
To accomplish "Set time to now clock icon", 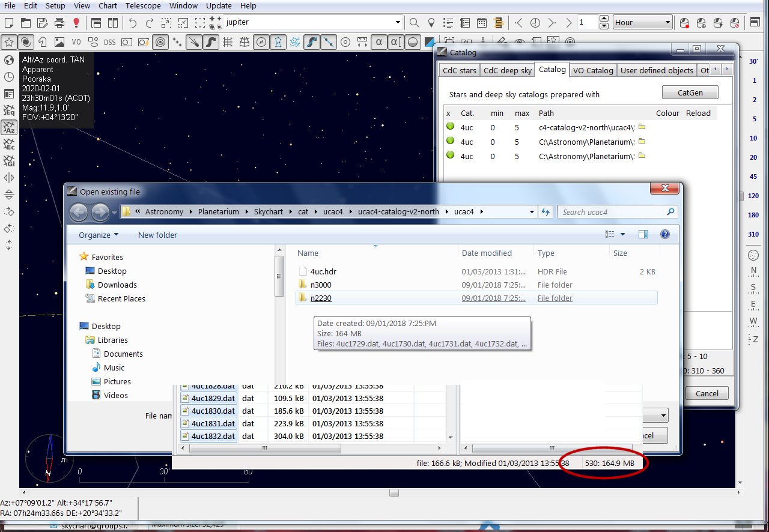I will tap(535, 23).
